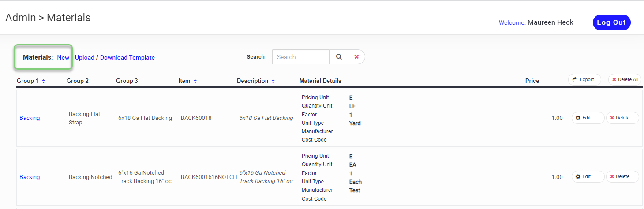Click the Material Details column header
This screenshot has width=644, height=209.
(x=320, y=81)
